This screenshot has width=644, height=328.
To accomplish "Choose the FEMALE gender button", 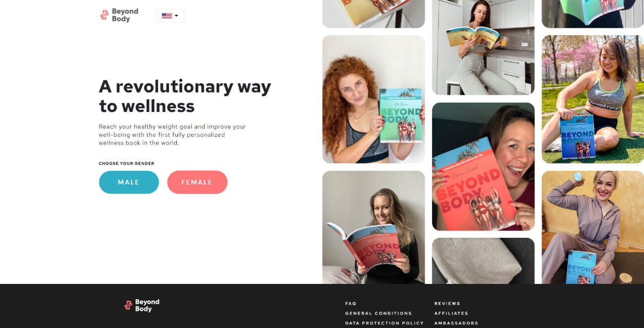I will 197,182.
